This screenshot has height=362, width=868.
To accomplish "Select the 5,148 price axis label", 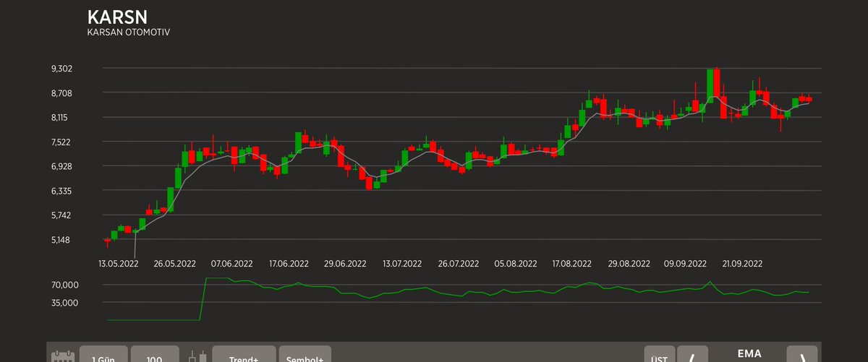I will point(61,240).
